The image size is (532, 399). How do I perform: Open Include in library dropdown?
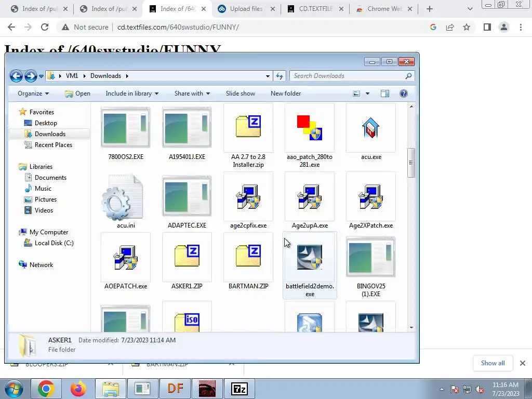click(132, 94)
